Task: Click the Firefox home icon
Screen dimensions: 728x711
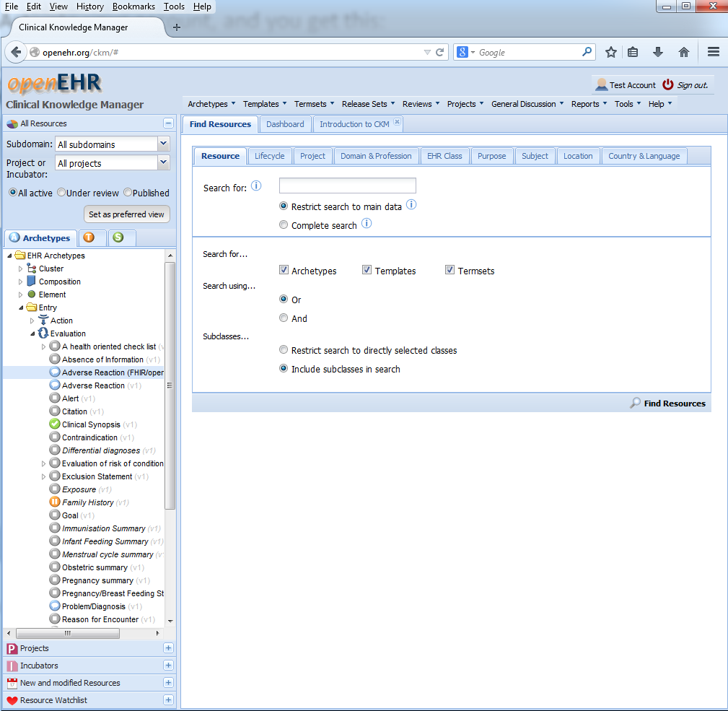Action: tap(684, 52)
